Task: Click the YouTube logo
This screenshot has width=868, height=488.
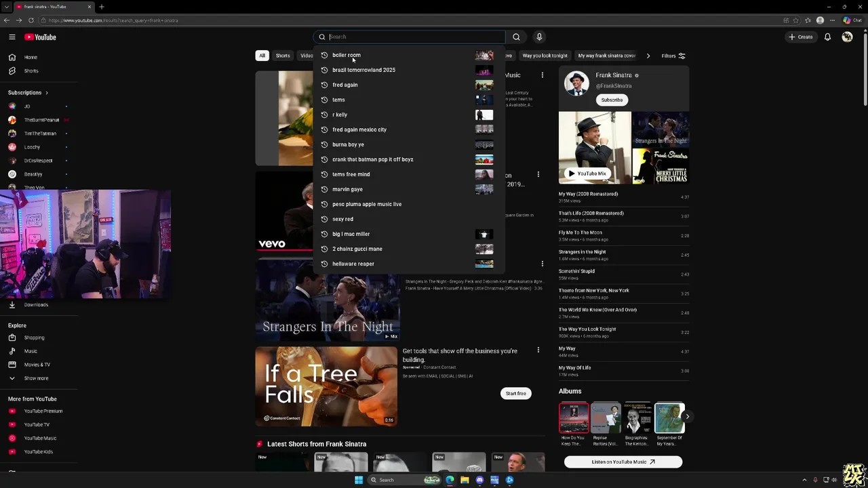Action: tap(41, 37)
